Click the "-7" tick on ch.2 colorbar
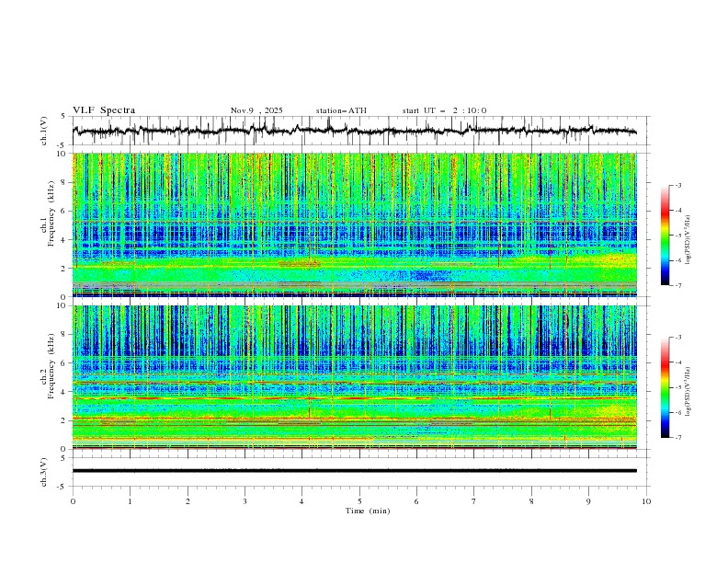 click(678, 437)
